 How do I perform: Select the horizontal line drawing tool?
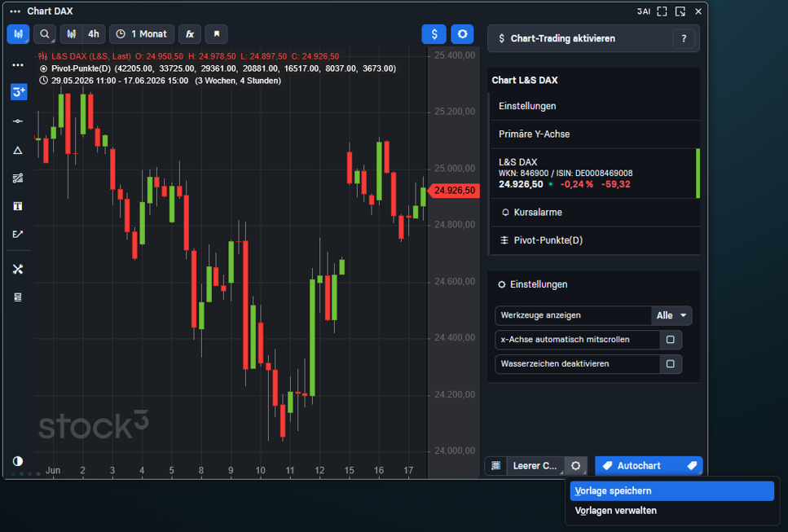[x=18, y=121]
